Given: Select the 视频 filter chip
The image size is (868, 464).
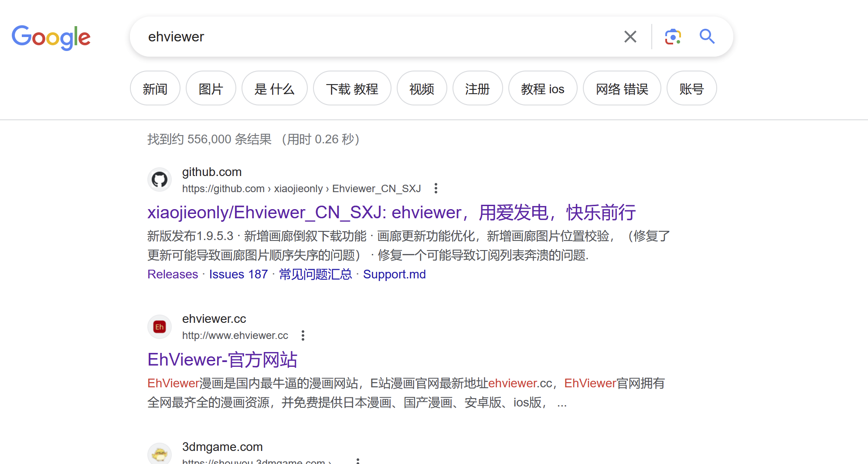Looking at the screenshot, I should 422,88.
